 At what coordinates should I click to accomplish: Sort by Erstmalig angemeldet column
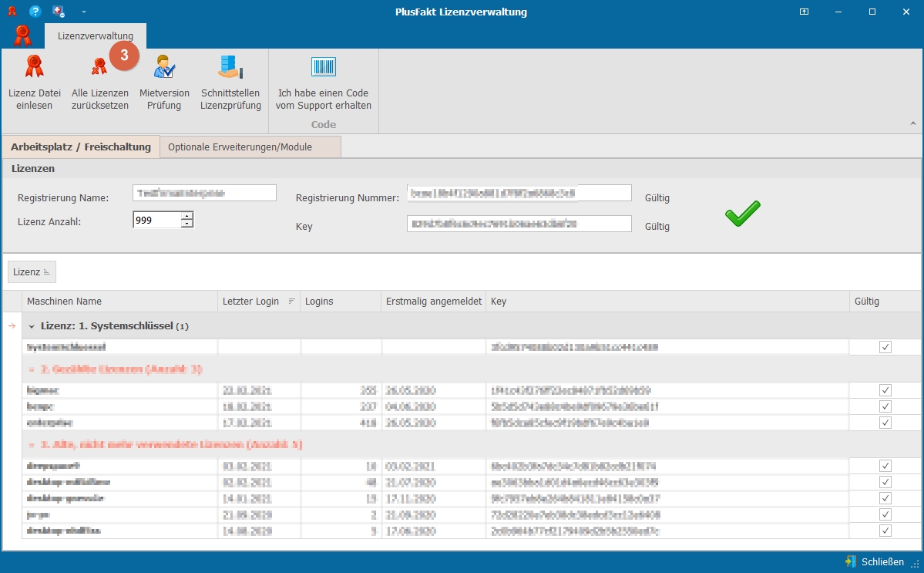coord(434,302)
